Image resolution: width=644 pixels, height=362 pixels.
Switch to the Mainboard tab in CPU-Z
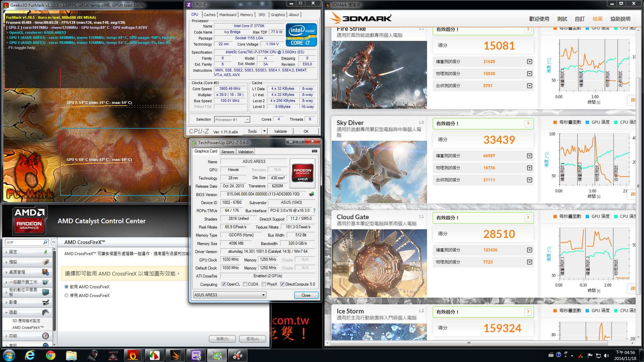click(x=228, y=15)
